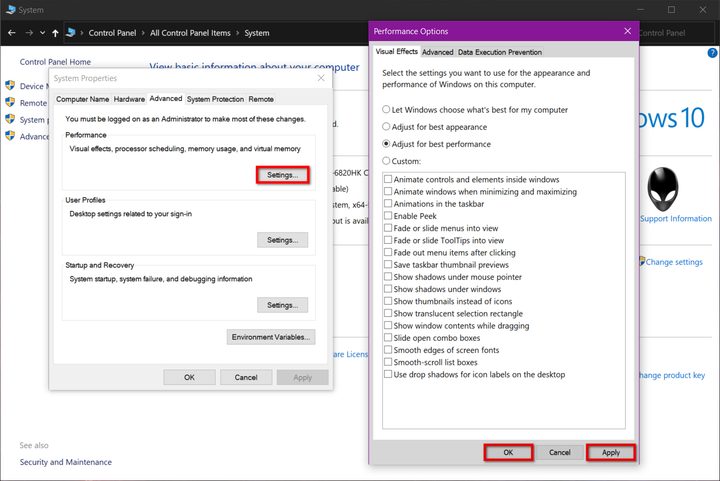Check Show window contents while dragging
The width and height of the screenshot is (720, 481).
tap(388, 325)
